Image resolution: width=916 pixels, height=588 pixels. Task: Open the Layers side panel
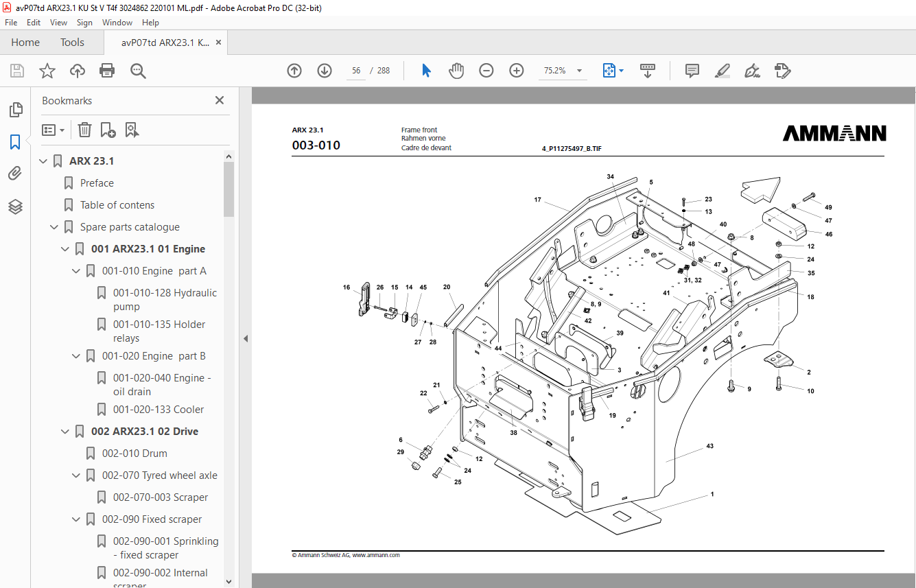pos(15,206)
